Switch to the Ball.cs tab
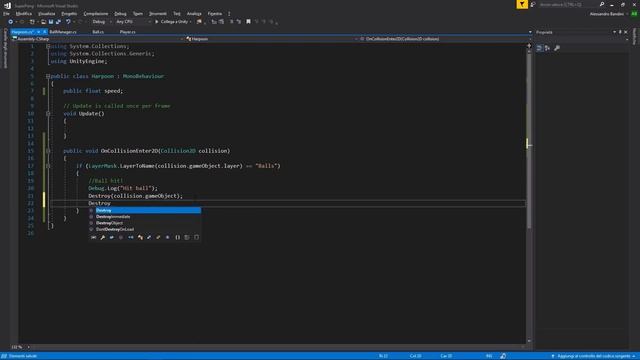640x360 pixels. pos(98,32)
